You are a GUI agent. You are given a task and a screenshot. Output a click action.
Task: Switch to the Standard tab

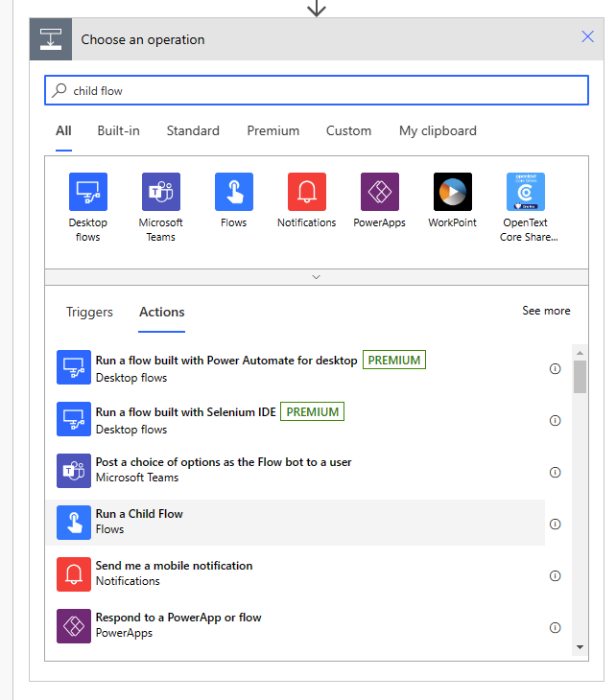point(193,130)
